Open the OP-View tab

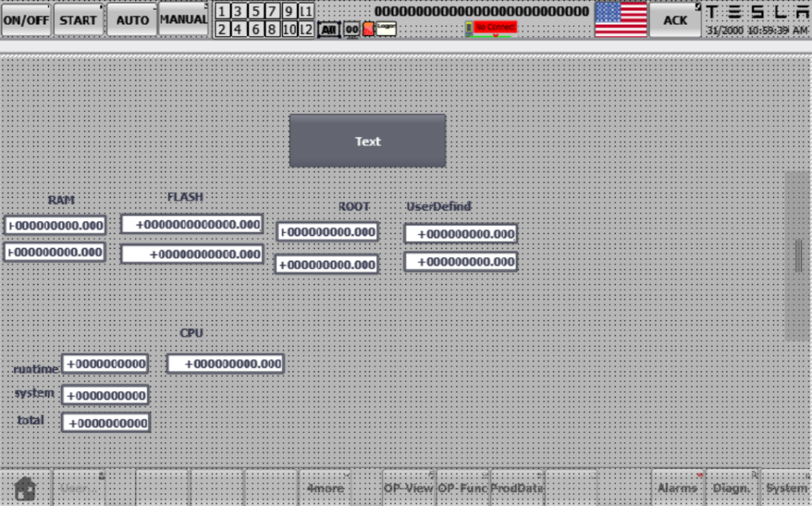click(408, 488)
